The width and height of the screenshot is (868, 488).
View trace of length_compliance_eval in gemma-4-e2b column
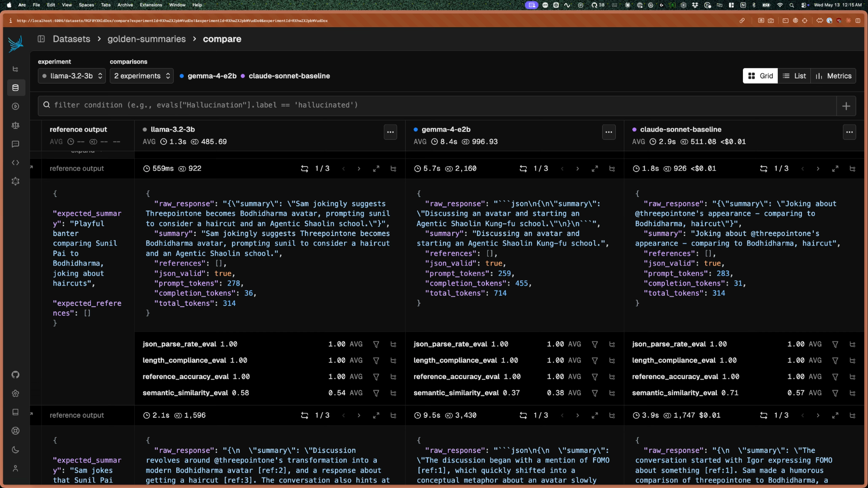612,360
